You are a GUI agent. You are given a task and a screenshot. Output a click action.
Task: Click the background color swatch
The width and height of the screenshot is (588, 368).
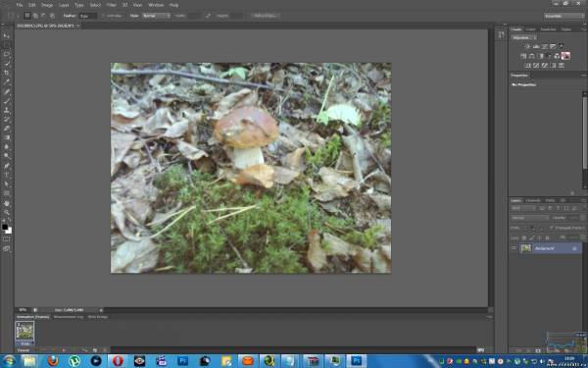click(9, 231)
